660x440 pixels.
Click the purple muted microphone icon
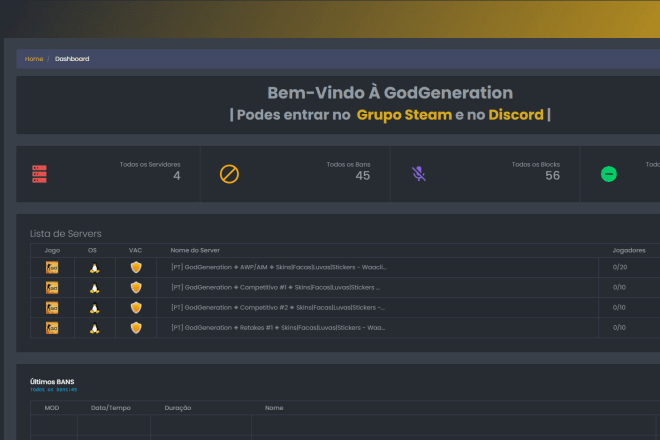pyautogui.click(x=419, y=174)
